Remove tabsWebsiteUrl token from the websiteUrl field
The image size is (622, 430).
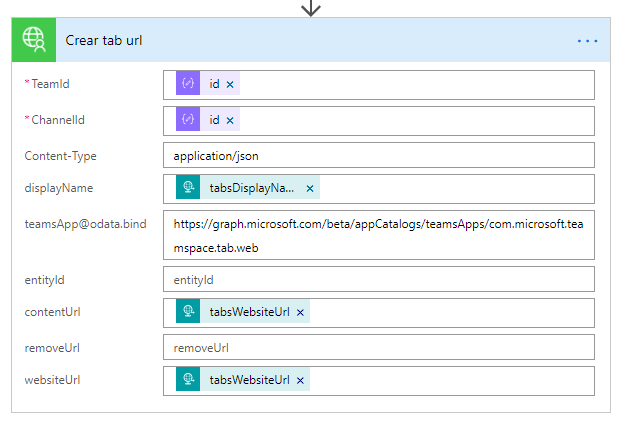click(x=300, y=381)
